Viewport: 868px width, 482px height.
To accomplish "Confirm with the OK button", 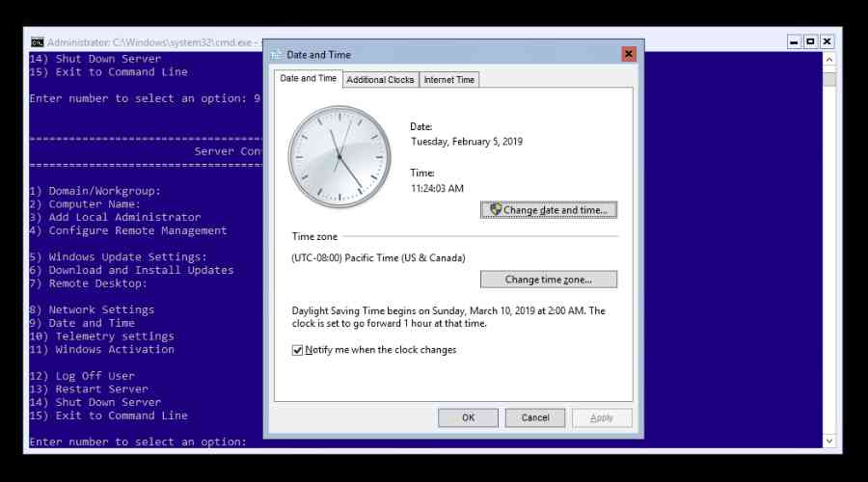I will click(x=468, y=417).
